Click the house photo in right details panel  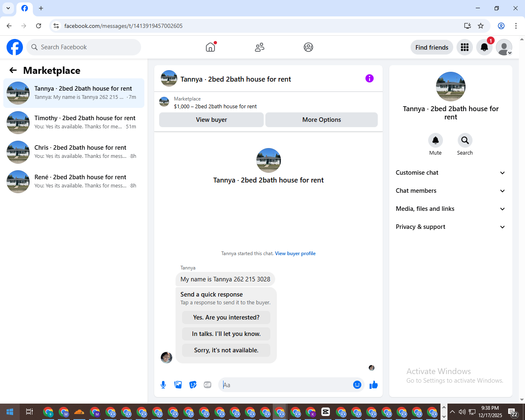click(x=451, y=87)
